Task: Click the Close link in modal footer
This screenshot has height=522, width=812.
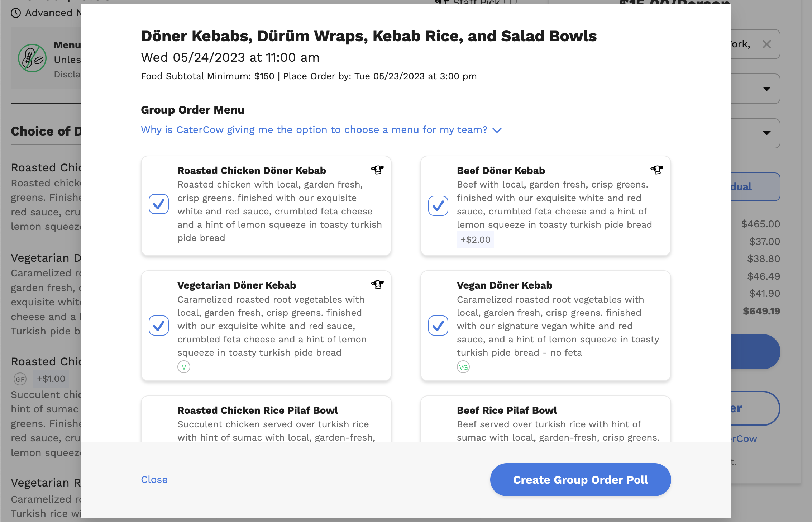Action: click(x=154, y=480)
